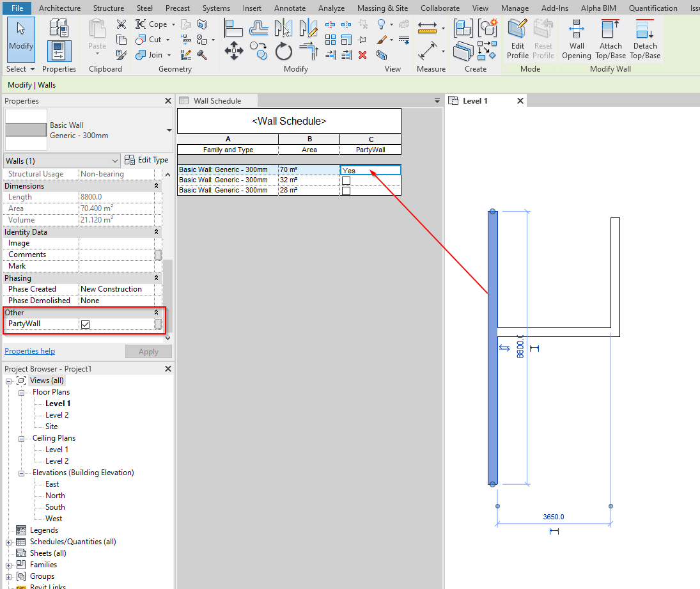Switch to the Wall Schedule view tab
Image resolution: width=700 pixels, height=589 pixels.
coord(217,100)
